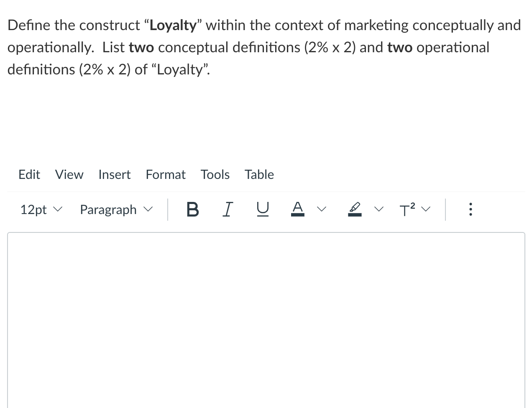Image resolution: width=532 pixels, height=408 pixels.
Task: Open the Table menu
Action: pyautogui.click(x=259, y=174)
